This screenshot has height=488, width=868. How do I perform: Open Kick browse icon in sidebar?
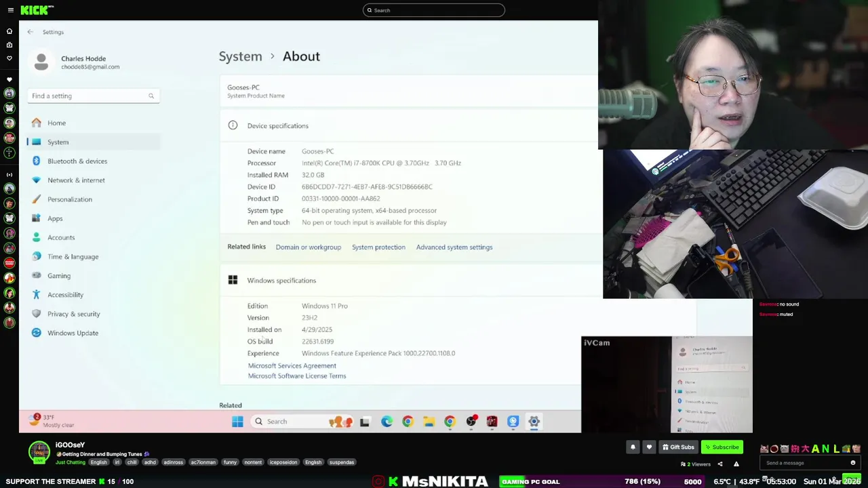(x=9, y=45)
